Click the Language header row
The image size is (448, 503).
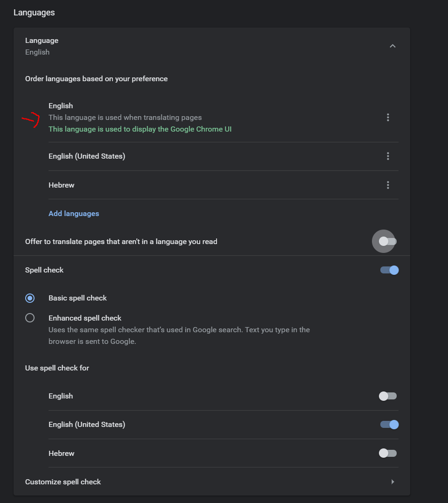click(212, 46)
